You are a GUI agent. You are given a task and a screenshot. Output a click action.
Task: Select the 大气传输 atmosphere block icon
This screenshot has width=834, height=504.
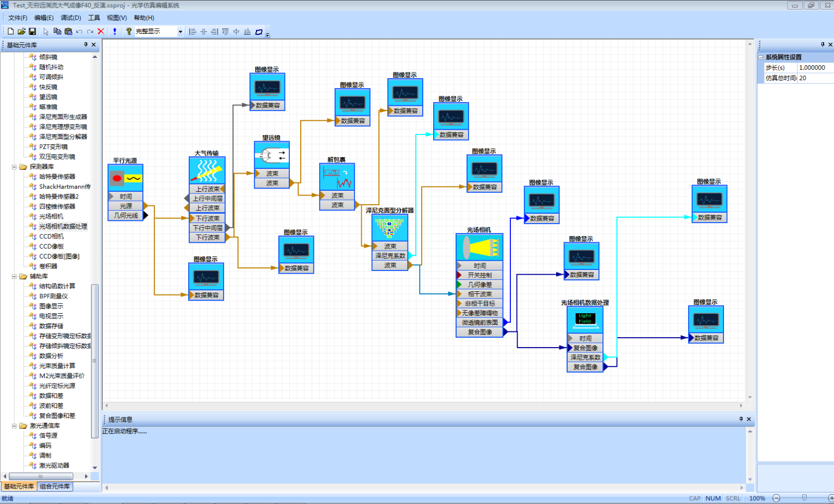click(207, 170)
